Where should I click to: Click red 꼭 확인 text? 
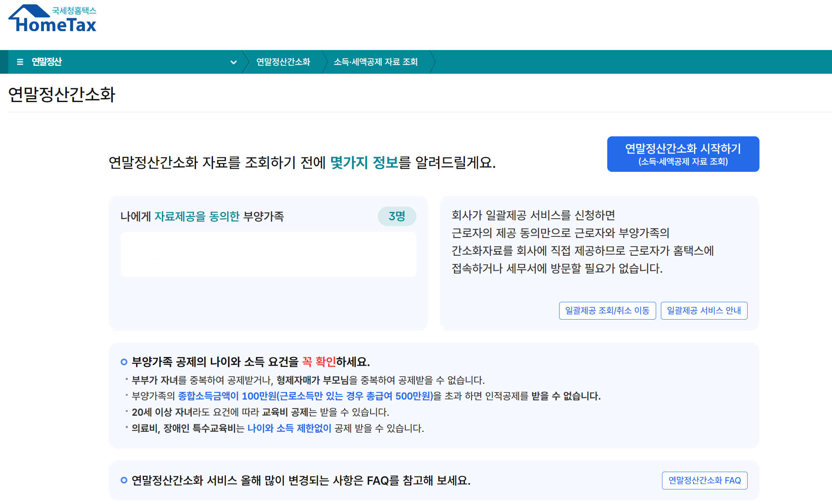(x=319, y=362)
